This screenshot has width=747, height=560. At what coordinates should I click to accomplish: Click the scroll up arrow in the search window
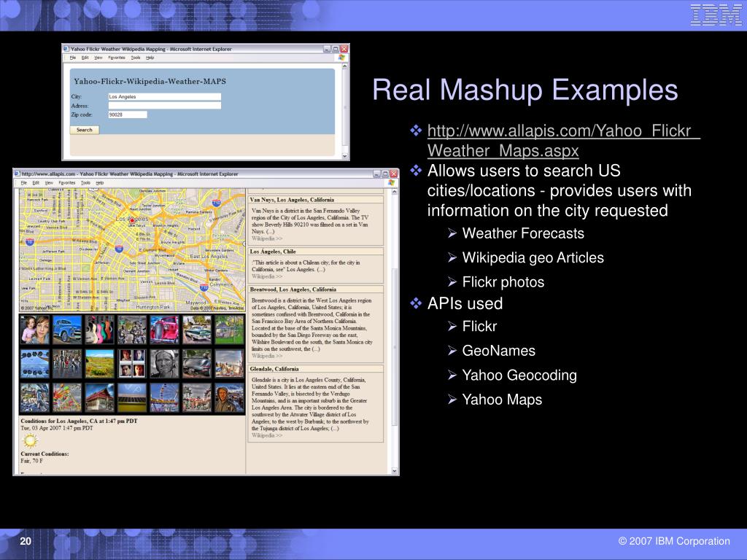pos(345,66)
